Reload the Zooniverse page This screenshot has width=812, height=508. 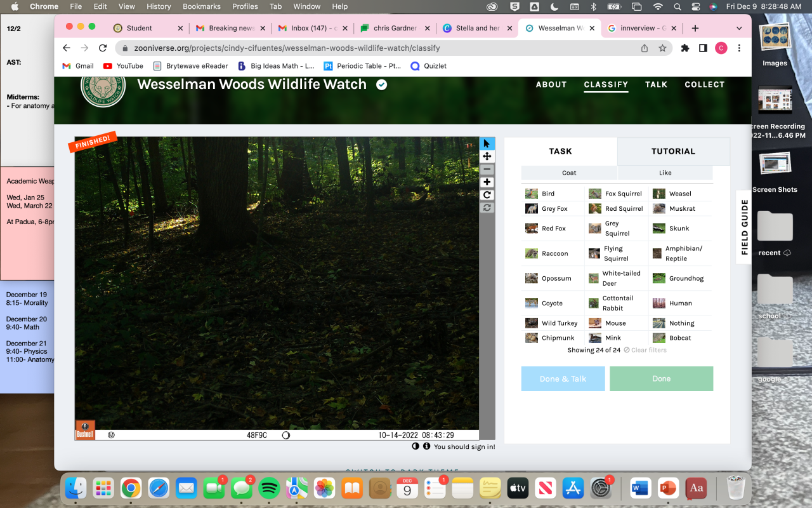coord(103,48)
